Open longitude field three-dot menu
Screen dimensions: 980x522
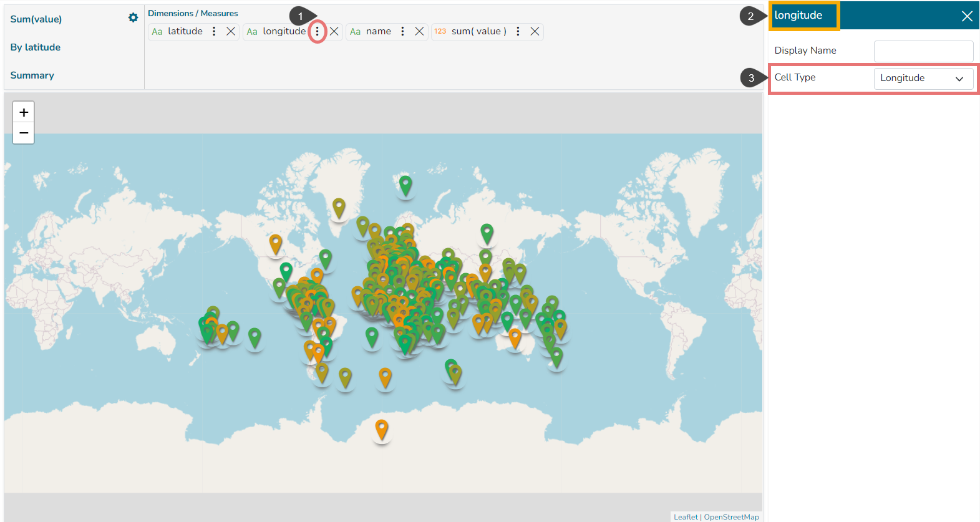pos(317,31)
